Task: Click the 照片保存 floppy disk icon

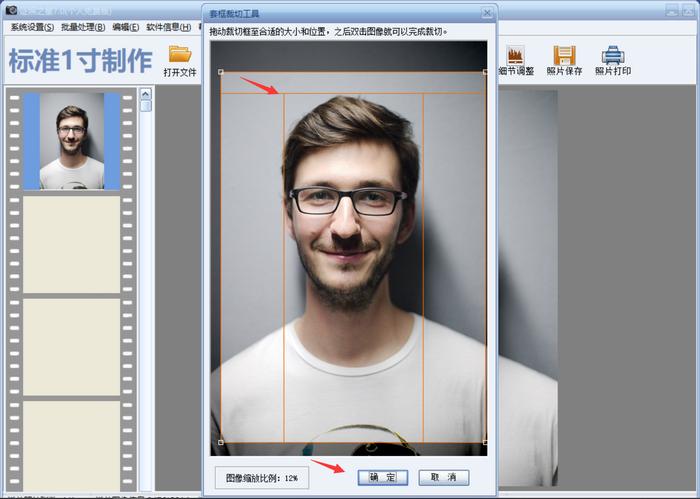Action: pos(565,54)
